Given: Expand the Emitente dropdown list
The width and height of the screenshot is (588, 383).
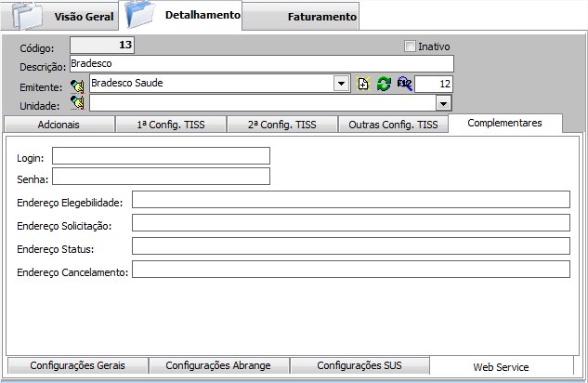Looking at the screenshot, I should coord(340,84).
